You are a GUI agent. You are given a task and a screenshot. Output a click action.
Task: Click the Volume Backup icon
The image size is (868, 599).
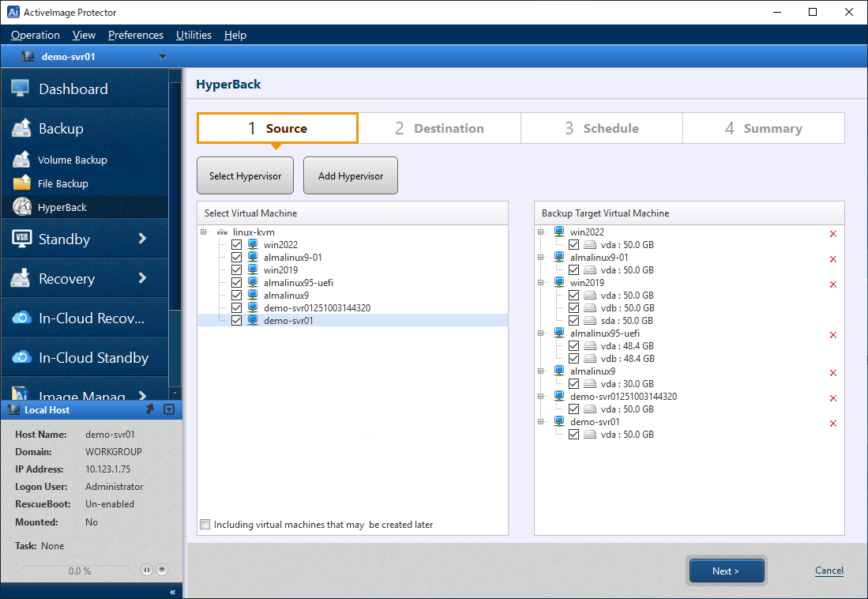(x=21, y=160)
